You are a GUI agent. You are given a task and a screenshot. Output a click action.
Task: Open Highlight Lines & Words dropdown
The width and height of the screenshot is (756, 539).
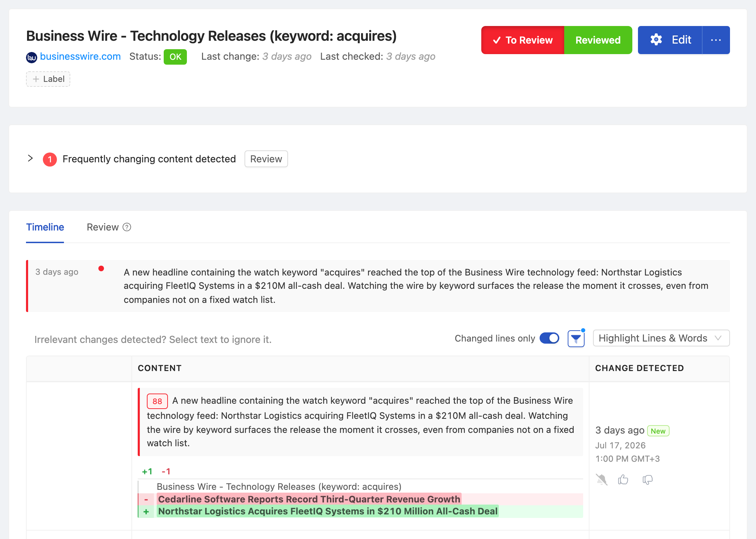pos(661,338)
